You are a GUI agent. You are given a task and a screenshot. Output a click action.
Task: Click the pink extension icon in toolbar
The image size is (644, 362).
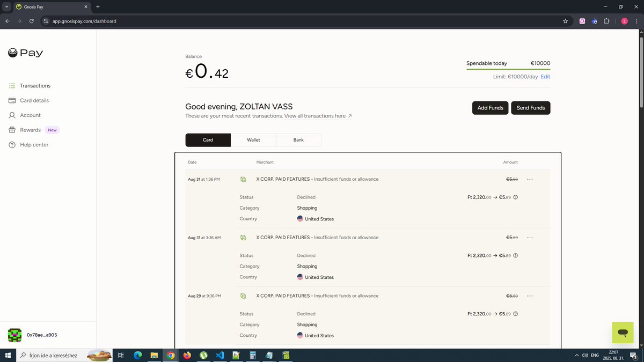[x=582, y=21]
